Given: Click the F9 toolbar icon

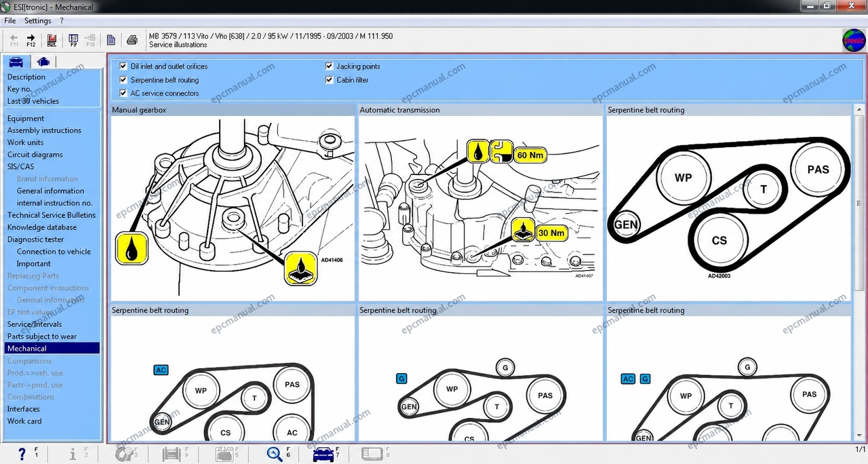Looking at the screenshot, I should point(73,40).
